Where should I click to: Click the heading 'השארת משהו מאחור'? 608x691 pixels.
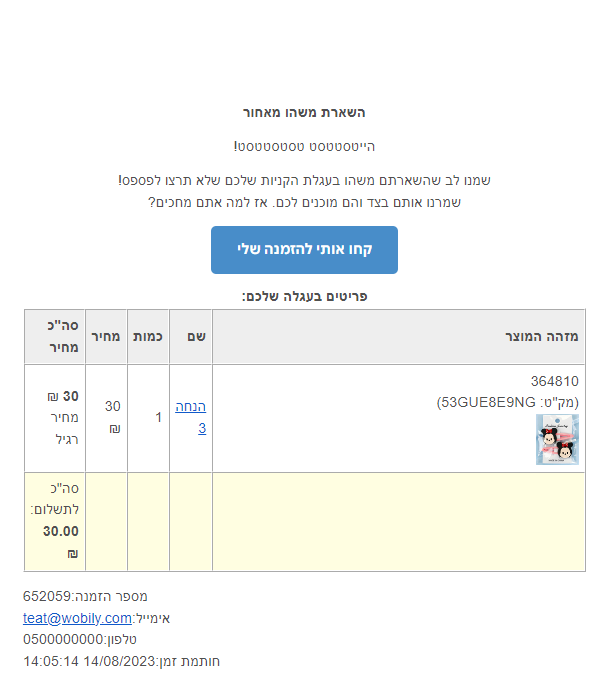point(304,112)
